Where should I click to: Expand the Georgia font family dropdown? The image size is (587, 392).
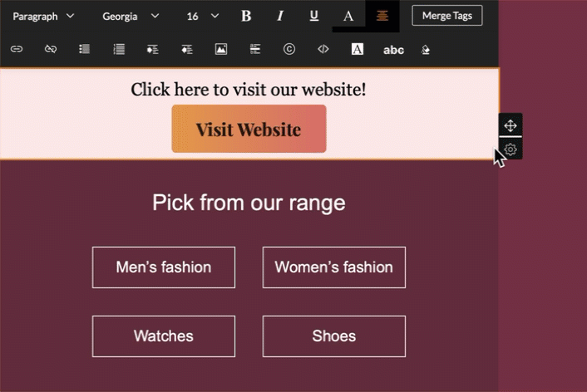pos(131,16)
